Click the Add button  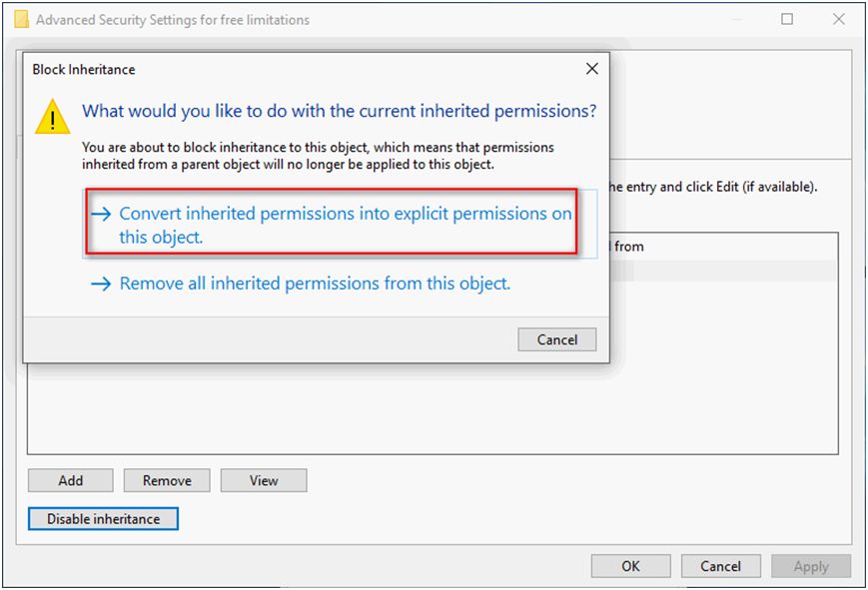point(71,480)
